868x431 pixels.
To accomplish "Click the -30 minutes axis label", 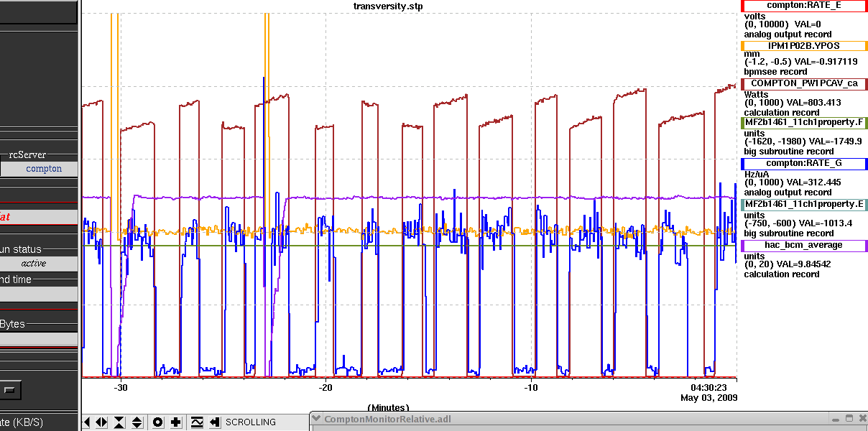I will (121, 388).
